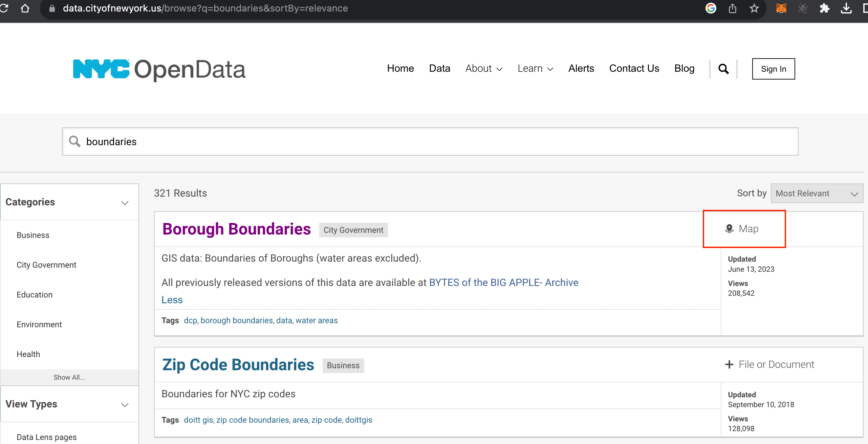Open the MetaMask fox extension
This screenshot has height=444, width=868.
781,8
